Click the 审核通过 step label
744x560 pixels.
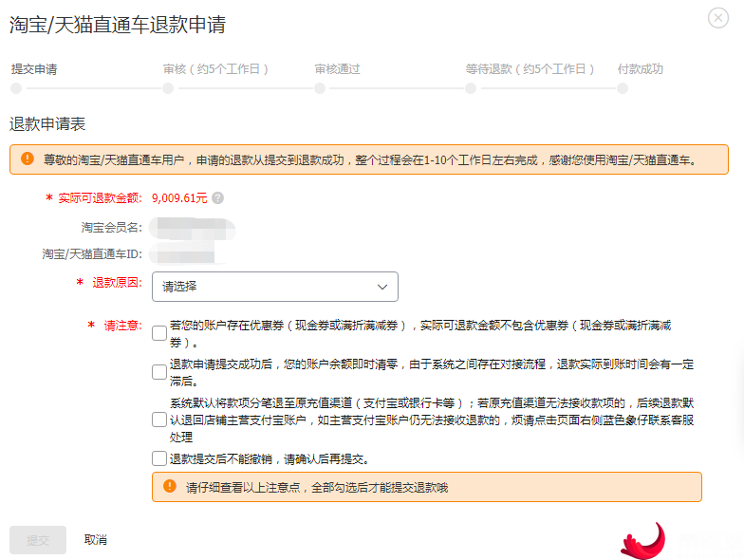[338, 69]
